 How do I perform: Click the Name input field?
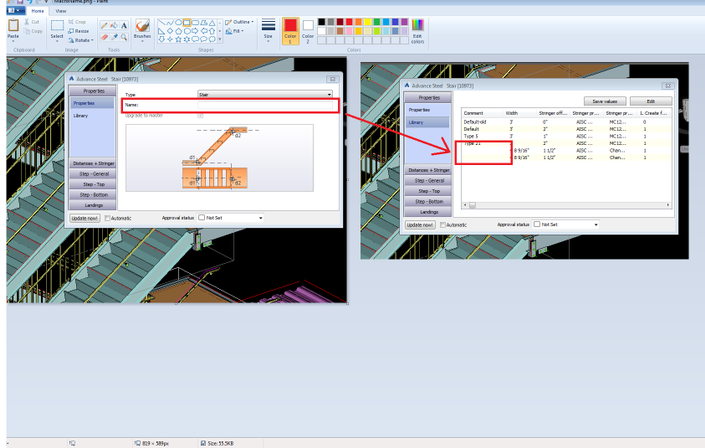coord(265,105)
